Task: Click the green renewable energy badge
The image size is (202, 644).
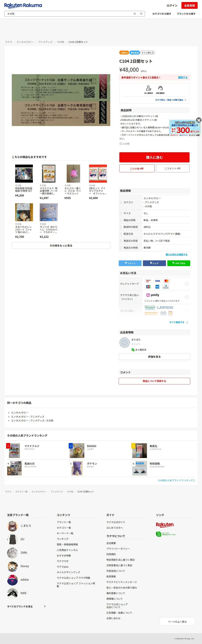Action: tap(165, 534)
